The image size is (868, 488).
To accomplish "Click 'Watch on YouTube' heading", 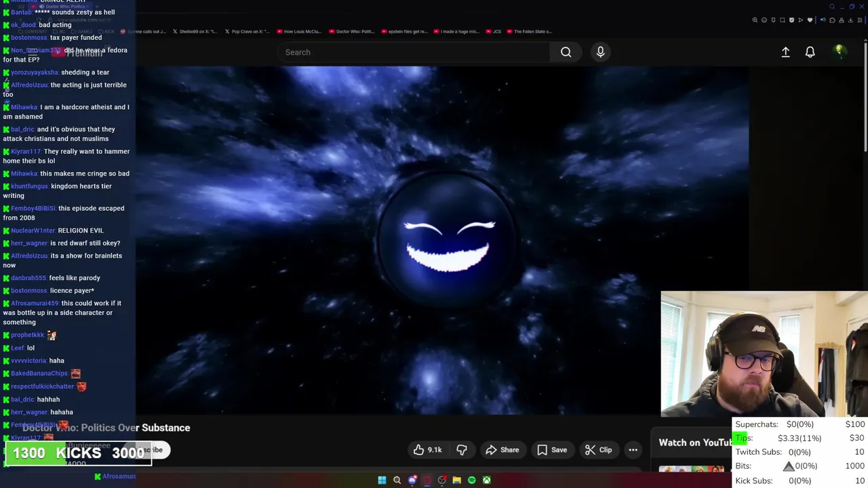I will [695, 443].
